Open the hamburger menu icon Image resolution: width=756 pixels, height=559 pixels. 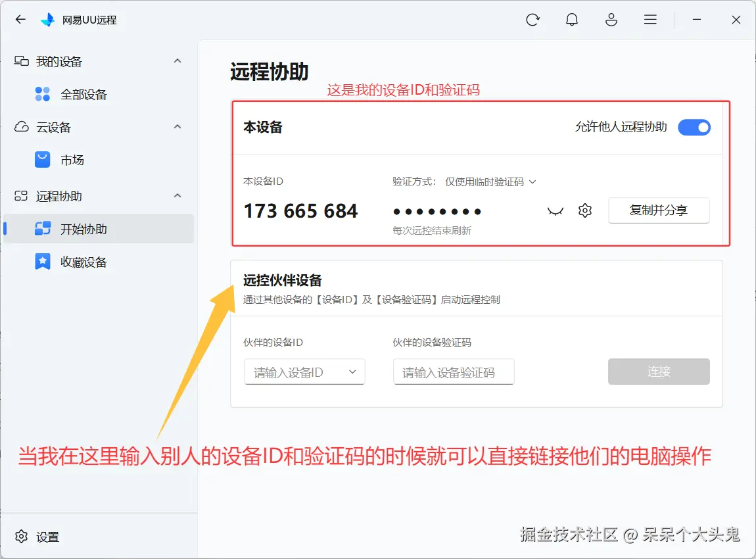point(650,19)
